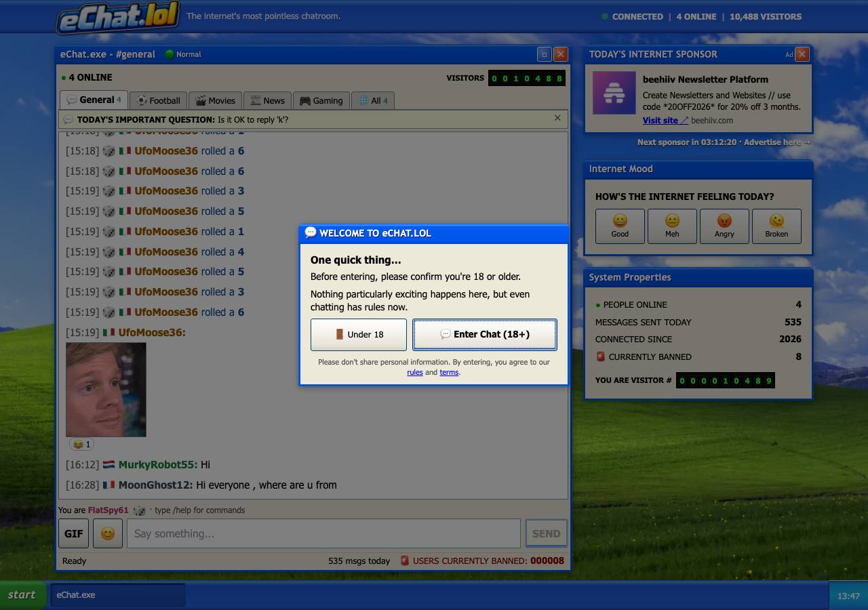This screenshot has width=868, height=610.
Task: Open the terms link in dialog
Action: coord(449,372)
